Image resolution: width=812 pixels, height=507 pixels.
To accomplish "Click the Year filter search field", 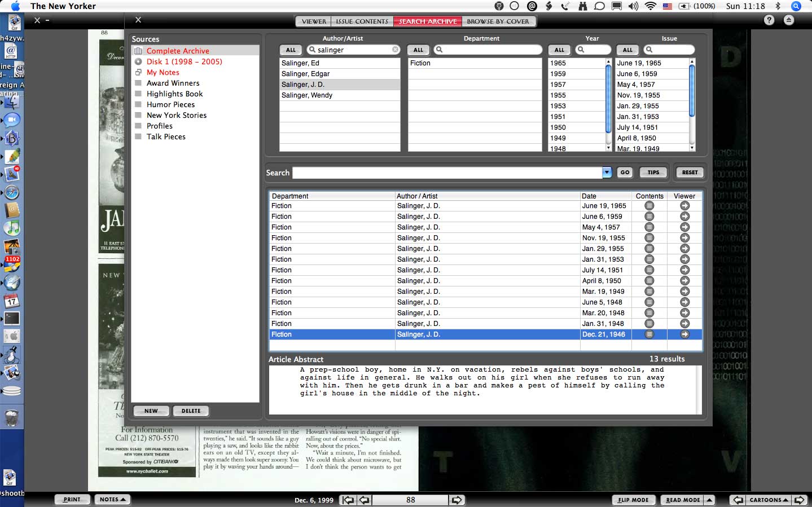I will 593,50.
